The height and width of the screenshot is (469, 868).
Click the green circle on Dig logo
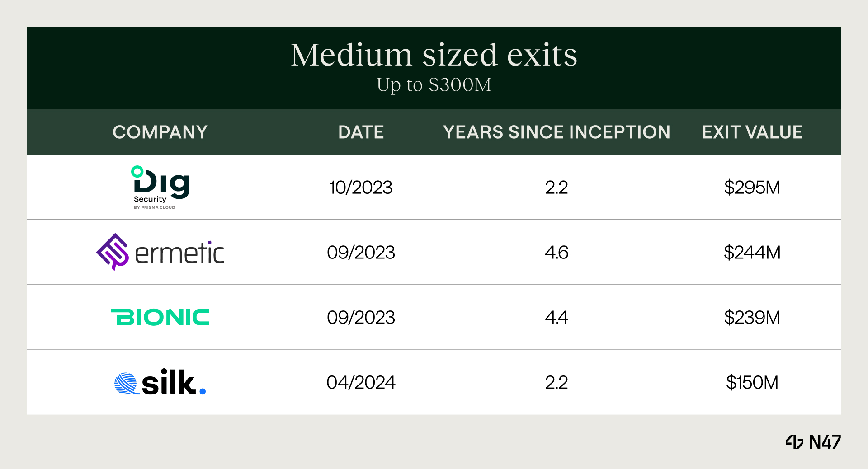coord(137,172)
